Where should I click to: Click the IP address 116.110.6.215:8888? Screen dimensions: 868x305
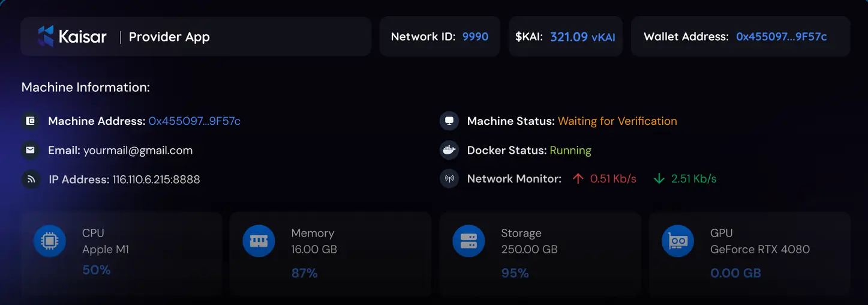tap(156, 180)
